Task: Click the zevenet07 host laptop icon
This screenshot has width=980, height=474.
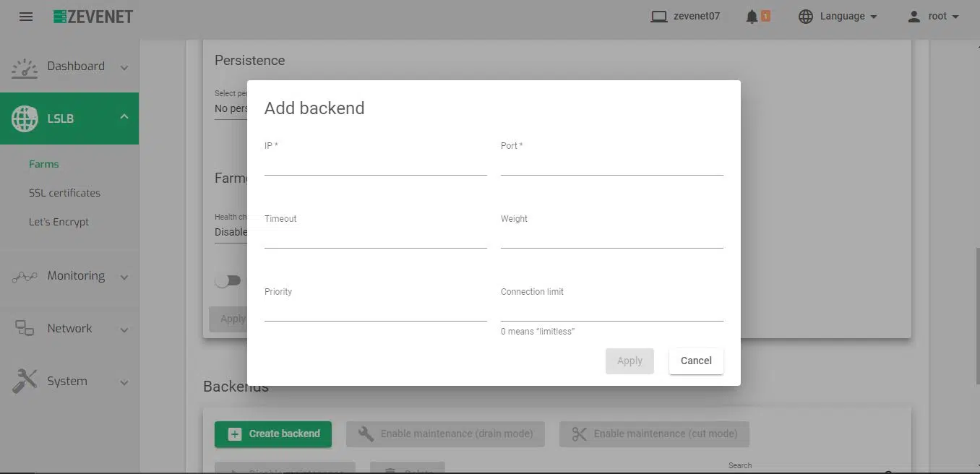Action: pos(658,17)
